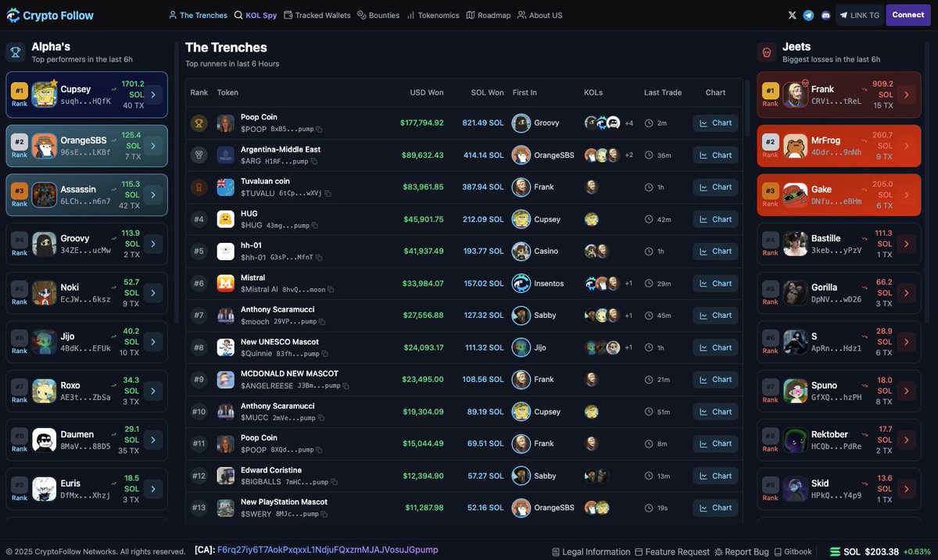Click the Connect wallet button
938x560 pixels.
(908, 15)
